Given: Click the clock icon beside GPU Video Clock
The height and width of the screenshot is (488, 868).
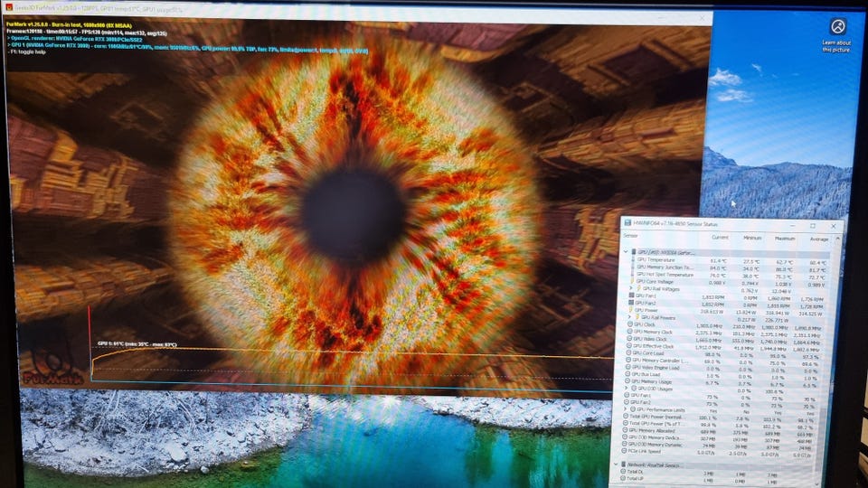Looking at the screenshot, I should (629, 339).
